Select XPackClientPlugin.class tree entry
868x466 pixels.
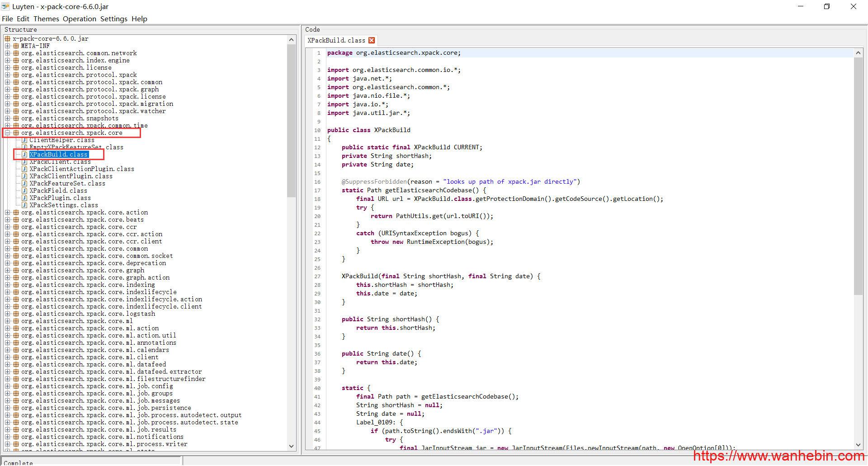pos(71,176)
